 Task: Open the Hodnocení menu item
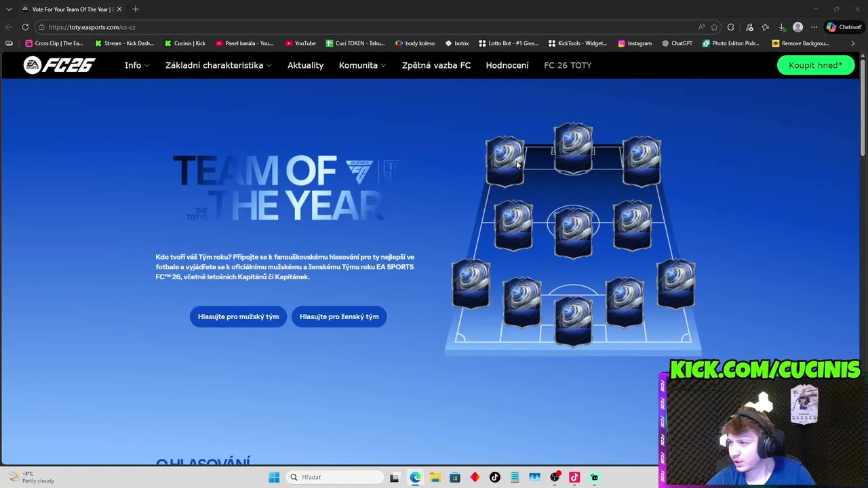(507, 65)
